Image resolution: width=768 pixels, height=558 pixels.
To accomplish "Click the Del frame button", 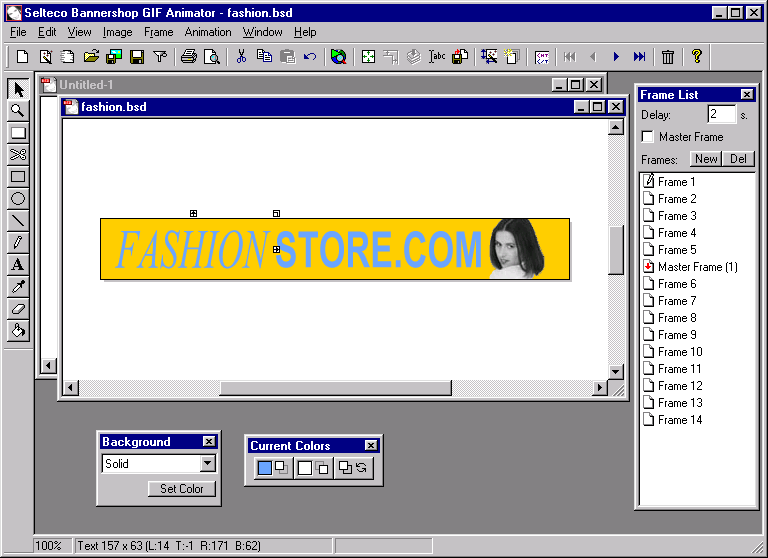I will coord(738,159).
